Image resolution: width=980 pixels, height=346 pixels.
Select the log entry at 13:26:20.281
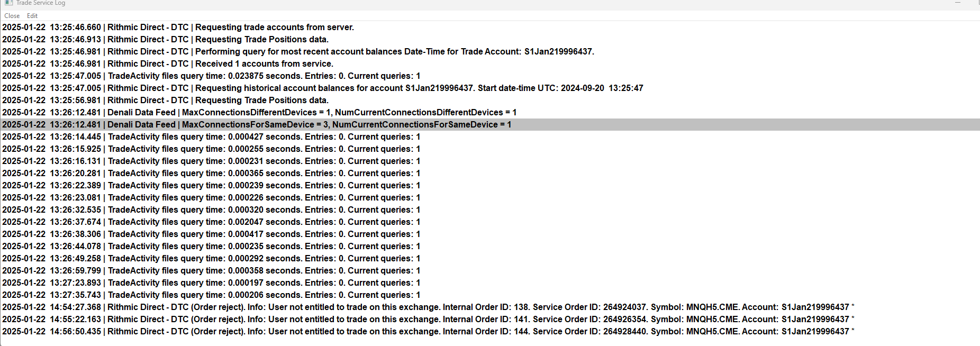(490, 174)
